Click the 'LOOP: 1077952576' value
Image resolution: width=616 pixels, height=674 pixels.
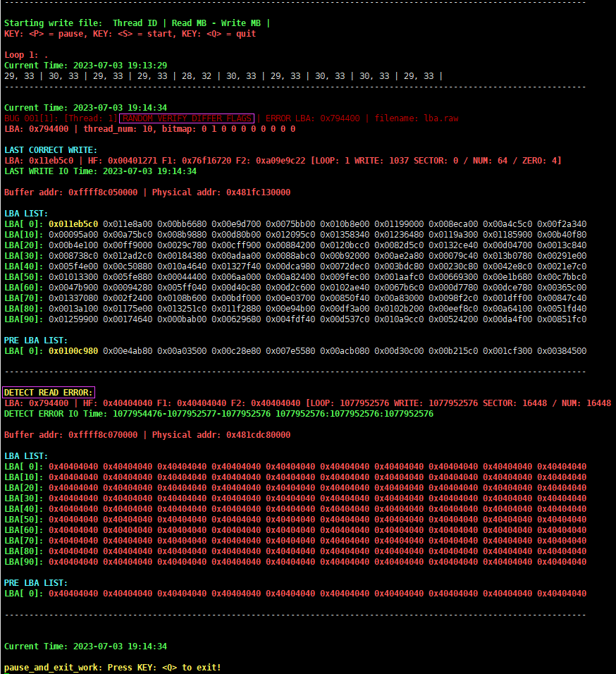coord(349,403)
